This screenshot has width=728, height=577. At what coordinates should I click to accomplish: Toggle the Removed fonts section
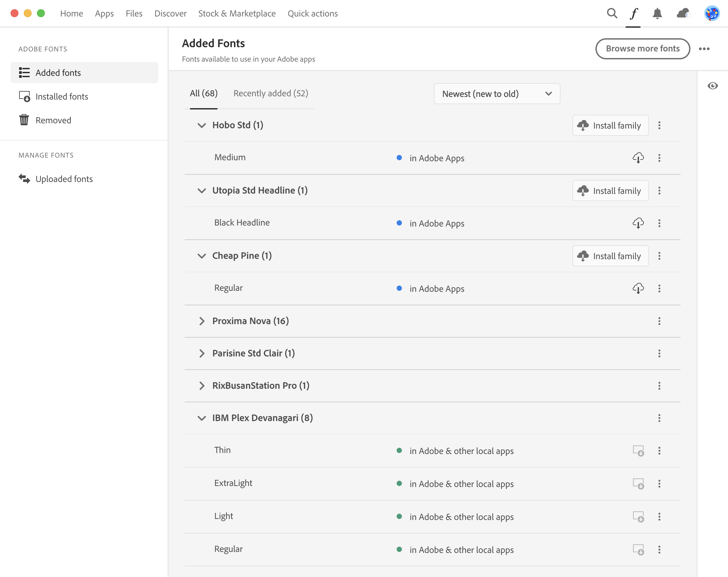[x=53, y=120]
